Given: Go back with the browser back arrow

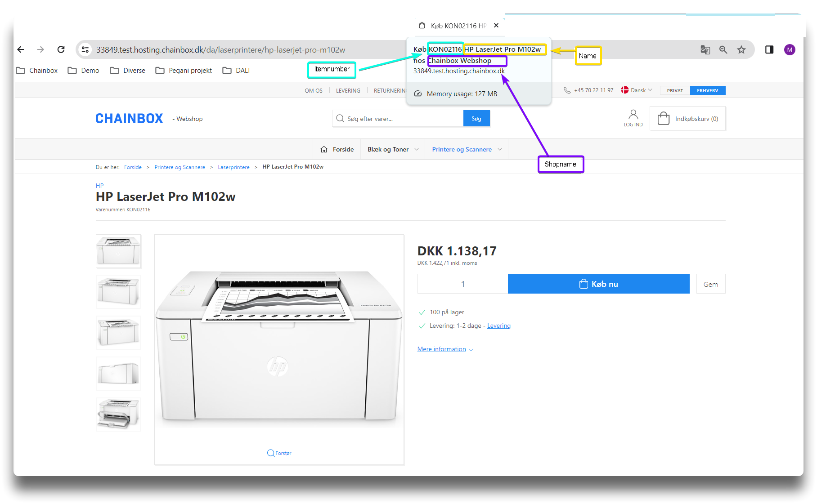Looking at the screenshot, I should (21, 49).
